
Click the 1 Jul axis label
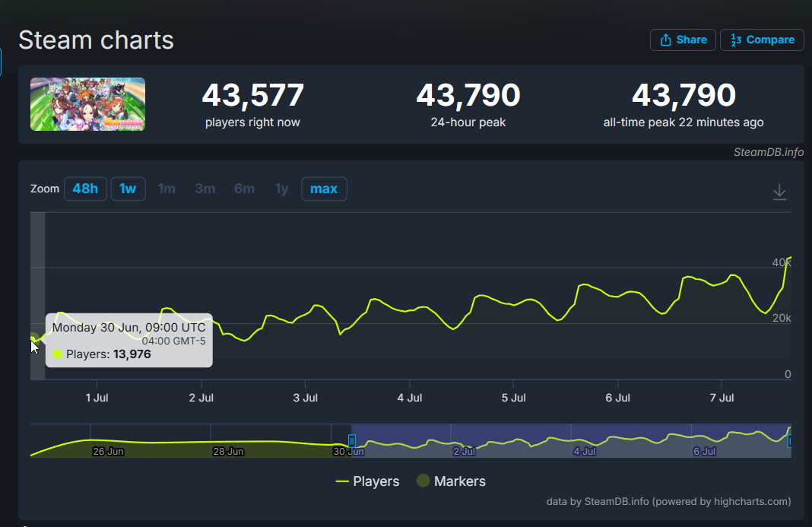(97, 398)
